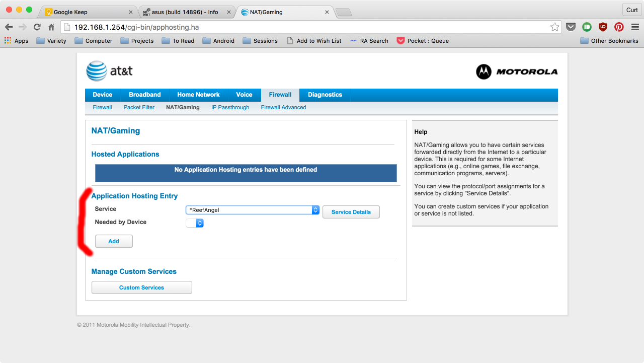Open Chrome hamburger menu
This screenshot has height=363, width=644.
634,27
